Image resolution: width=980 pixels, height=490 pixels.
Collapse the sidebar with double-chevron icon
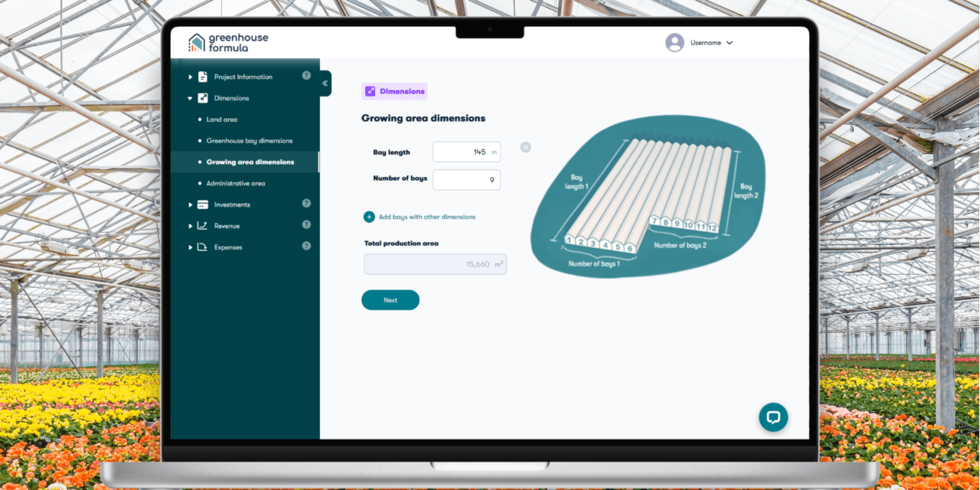[325, 83]
